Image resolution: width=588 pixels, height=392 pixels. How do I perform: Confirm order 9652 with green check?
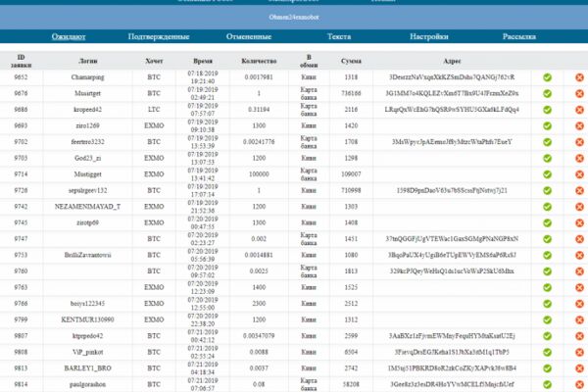tap(548, 77)
